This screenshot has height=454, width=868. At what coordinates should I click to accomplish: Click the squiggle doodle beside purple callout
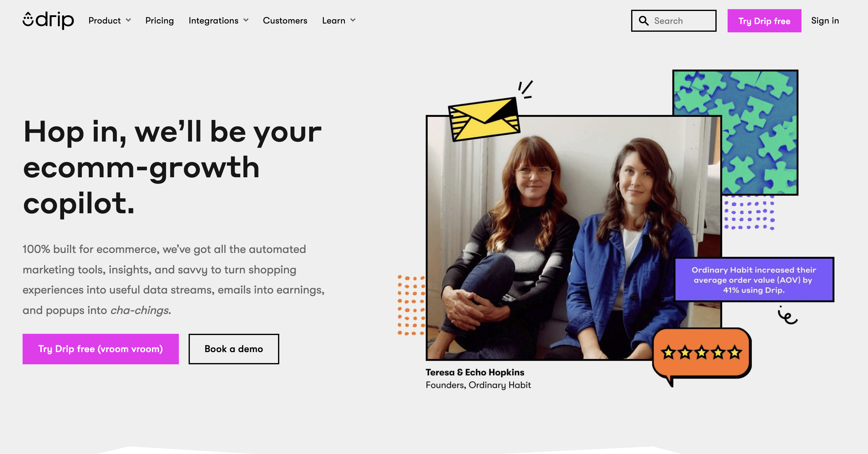(x=787, y=315)
